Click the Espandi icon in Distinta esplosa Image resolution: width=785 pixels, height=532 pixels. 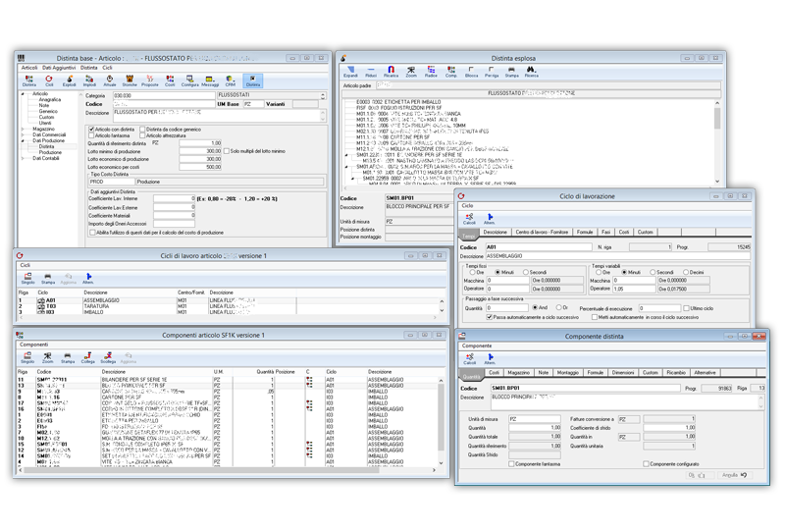[x=350, y=72]
